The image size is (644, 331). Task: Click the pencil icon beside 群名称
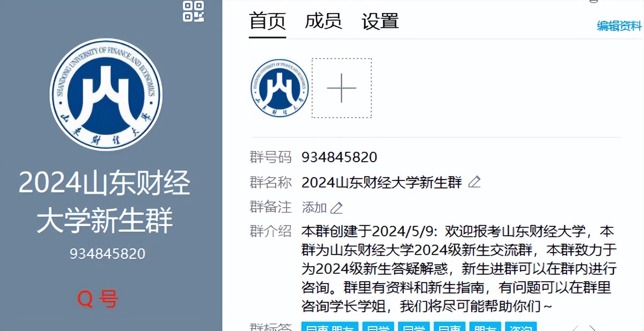(x=475, y=182)
